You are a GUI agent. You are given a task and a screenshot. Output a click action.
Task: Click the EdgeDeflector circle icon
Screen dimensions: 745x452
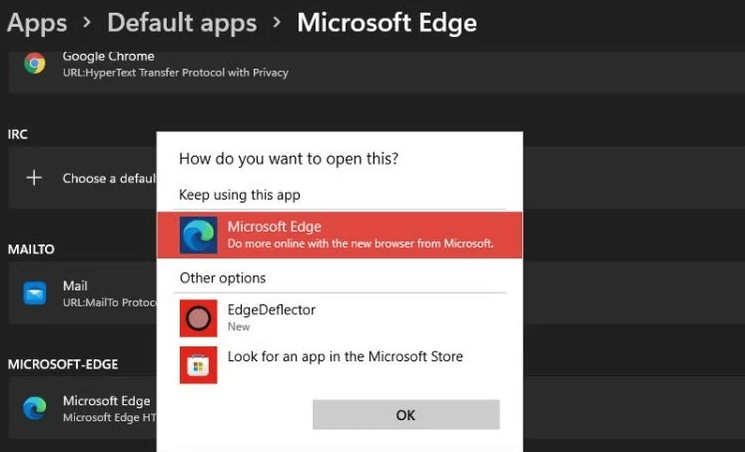click(199, 318)
